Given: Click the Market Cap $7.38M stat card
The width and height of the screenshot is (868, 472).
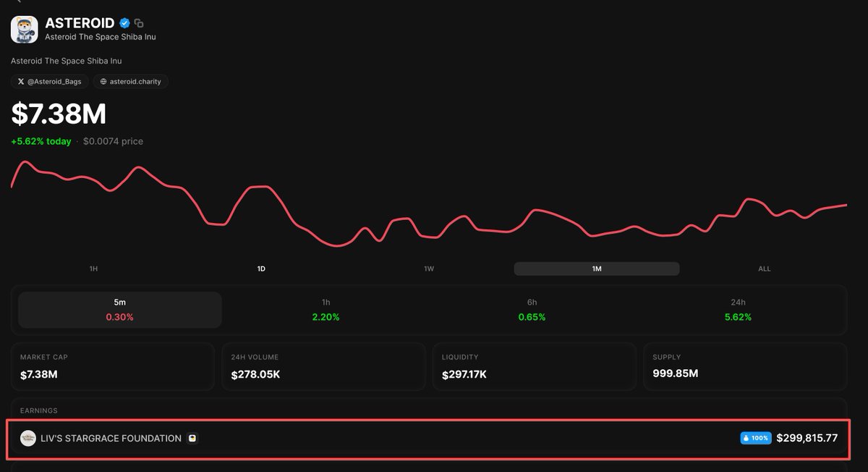Looking at the screenshot, I should pos(113,367).
